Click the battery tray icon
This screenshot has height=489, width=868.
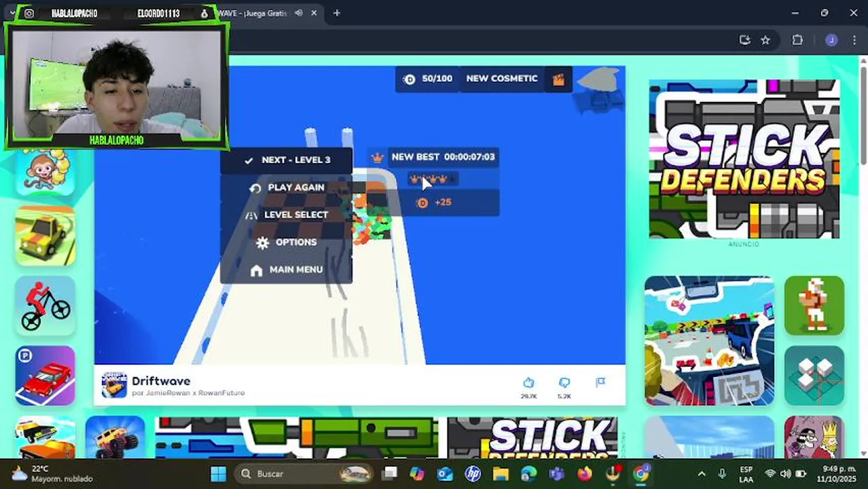pos(801,473)
